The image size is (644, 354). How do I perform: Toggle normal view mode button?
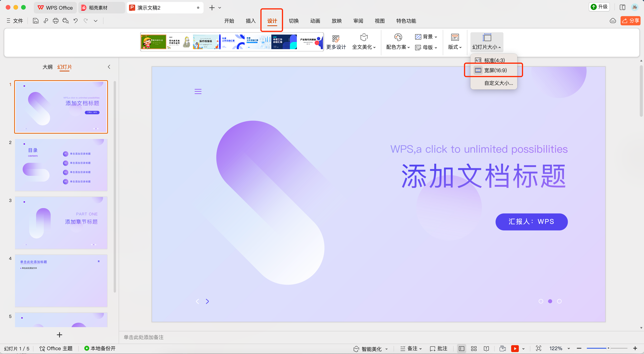(462, 348)
